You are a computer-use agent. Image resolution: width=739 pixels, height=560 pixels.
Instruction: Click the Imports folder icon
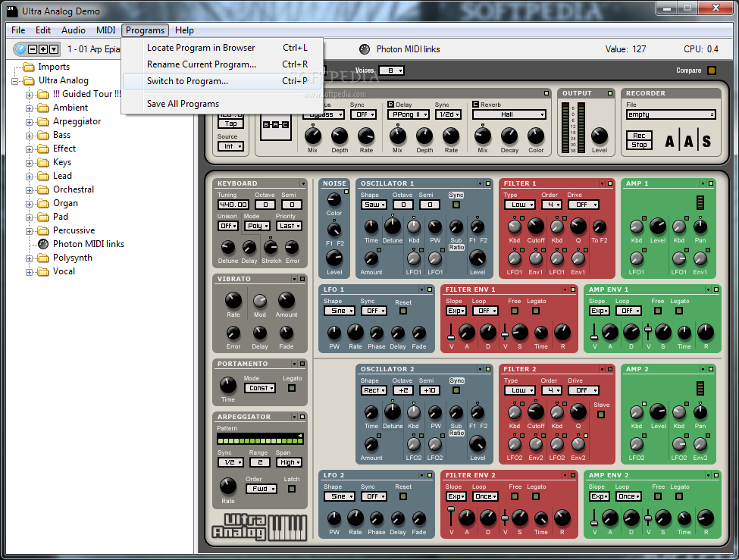tap(29, 67)
